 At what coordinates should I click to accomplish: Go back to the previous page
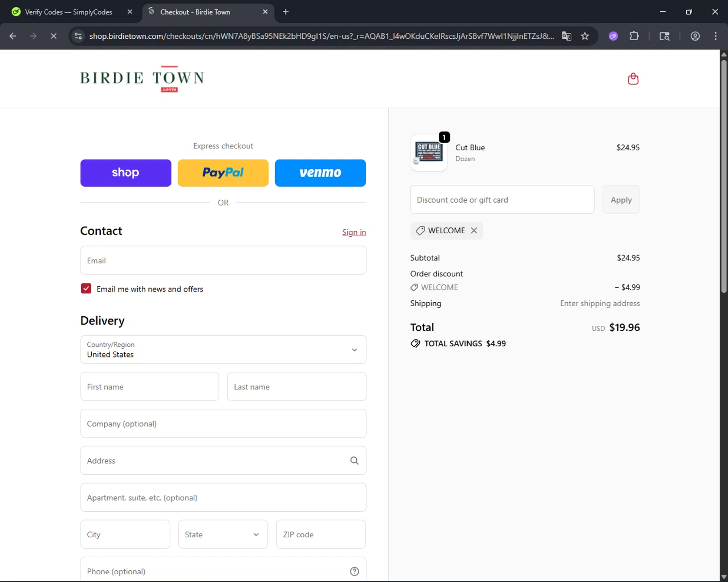click(13, 36)
